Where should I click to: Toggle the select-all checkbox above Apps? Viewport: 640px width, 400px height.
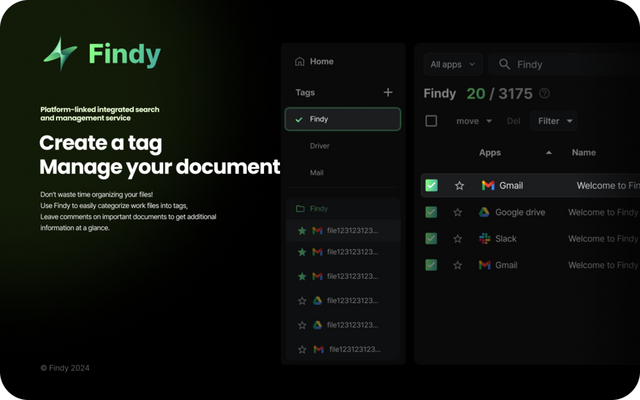click(x=431, y=121)
